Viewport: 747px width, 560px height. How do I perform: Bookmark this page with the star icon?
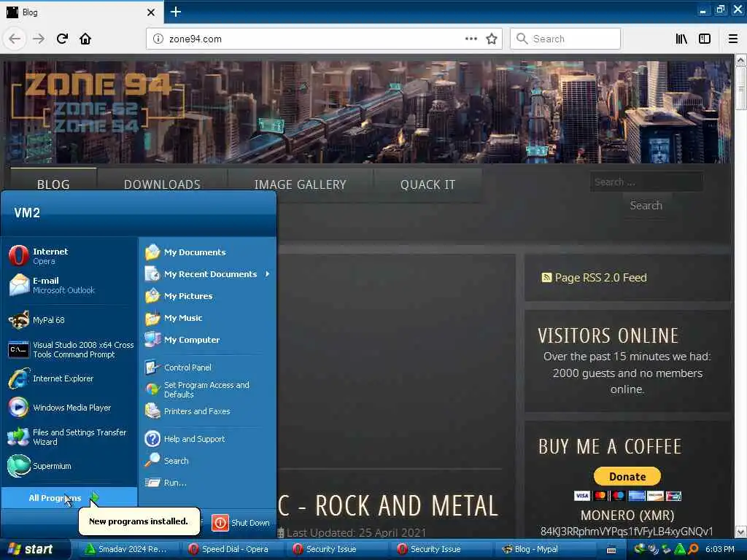tap(492, 39)
